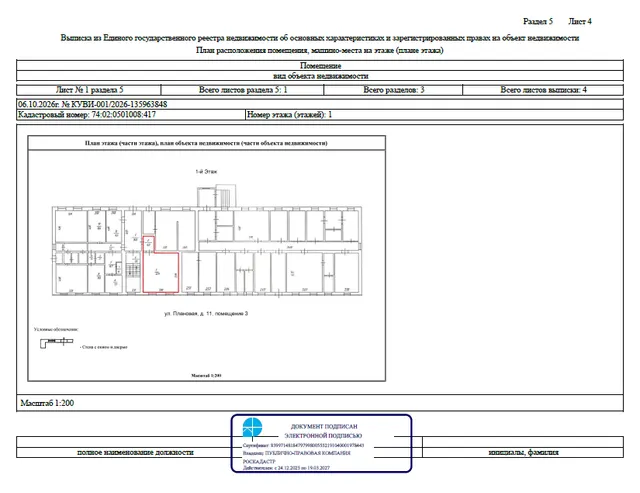
Task: Click the 'Лист 4' header text
Action: point(580,21)
